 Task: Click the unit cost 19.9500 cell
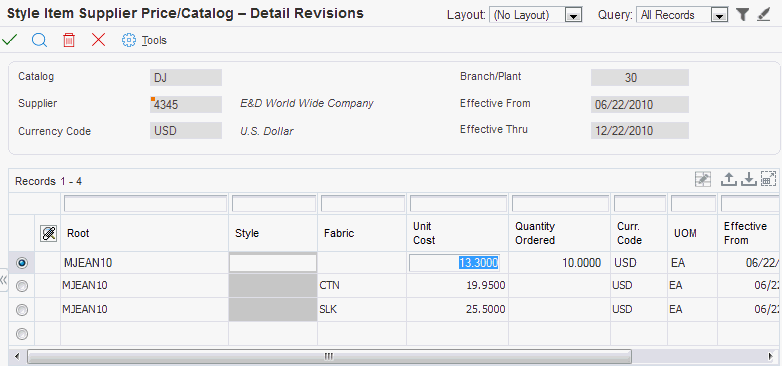click(x=457, y=286)
